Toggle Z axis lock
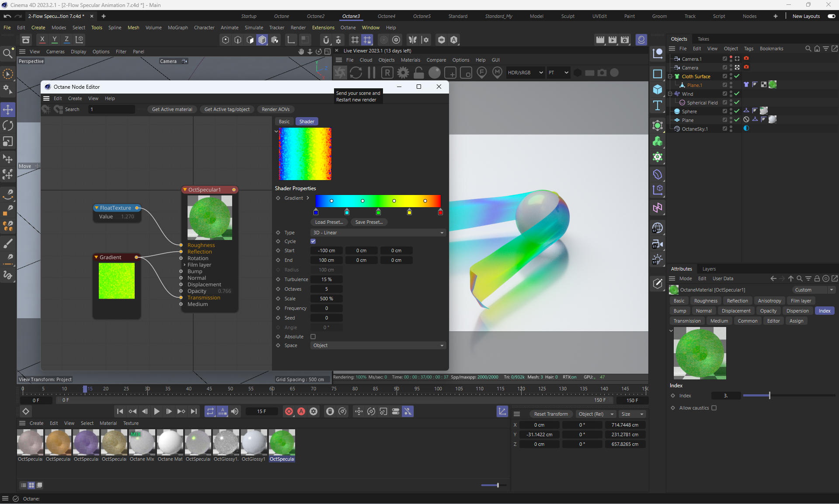Viewport: 839px width, 504px height. coord(67,39)
